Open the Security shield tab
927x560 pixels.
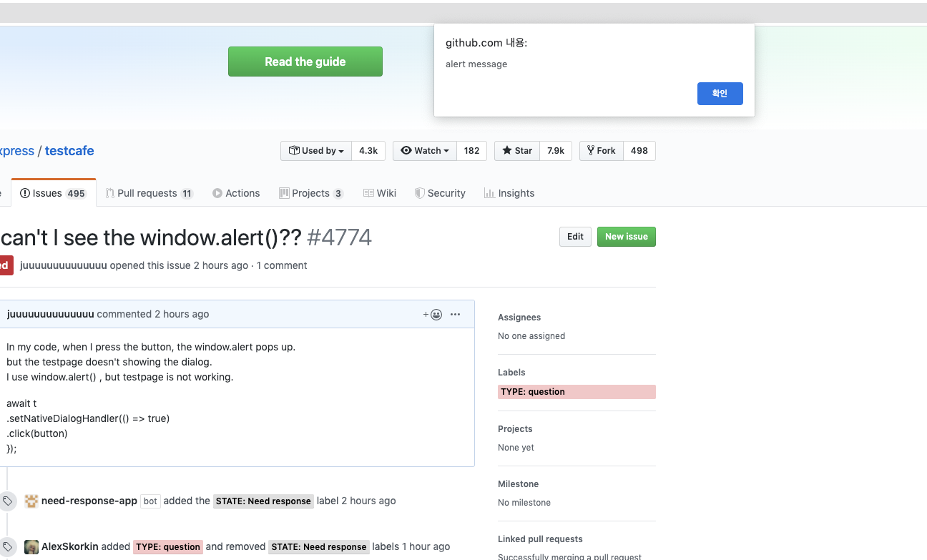click(x=440, y=192)
